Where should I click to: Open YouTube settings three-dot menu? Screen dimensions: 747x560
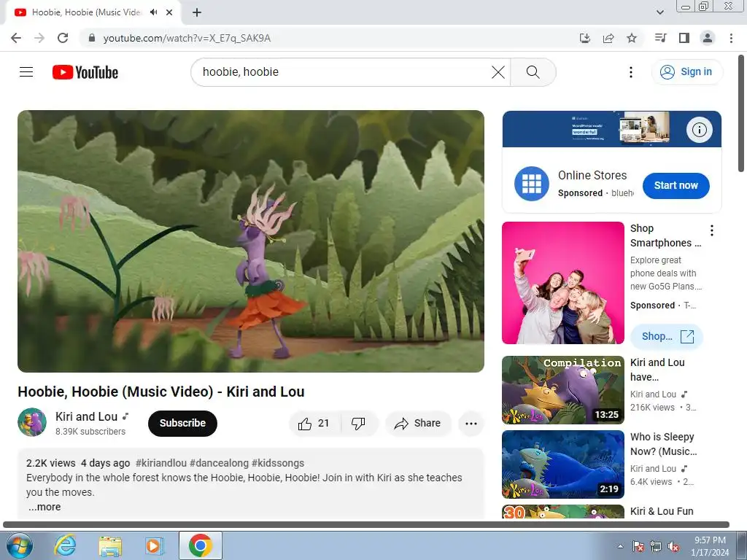coord(631,72)
